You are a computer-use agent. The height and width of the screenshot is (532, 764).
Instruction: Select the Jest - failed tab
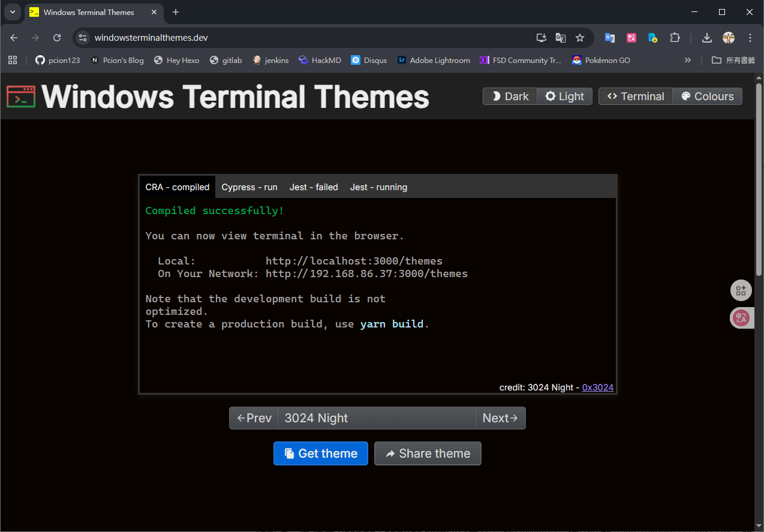tap(314, 187)
